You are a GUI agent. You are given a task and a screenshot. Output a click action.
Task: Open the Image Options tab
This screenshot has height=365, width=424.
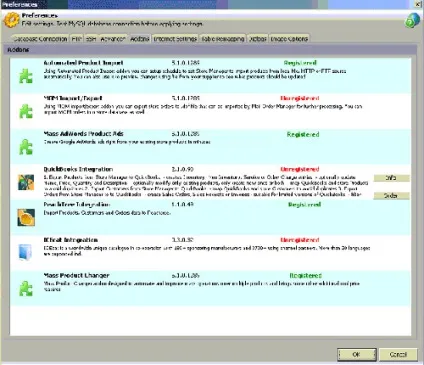click(x=289, y=39)
